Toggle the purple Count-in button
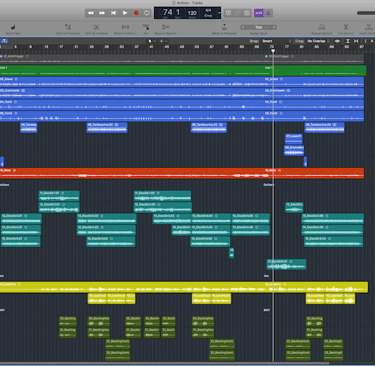This screenshot has height=366, width=375. pos(259,13)
